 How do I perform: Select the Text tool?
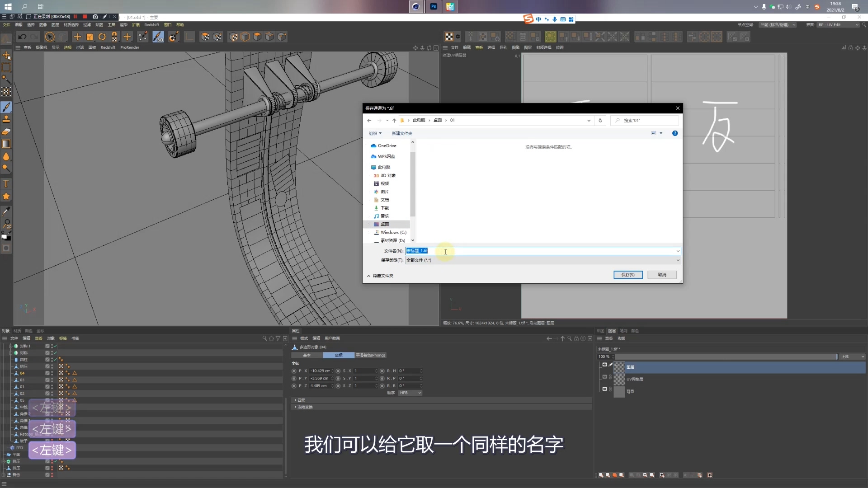click(6, 184)
